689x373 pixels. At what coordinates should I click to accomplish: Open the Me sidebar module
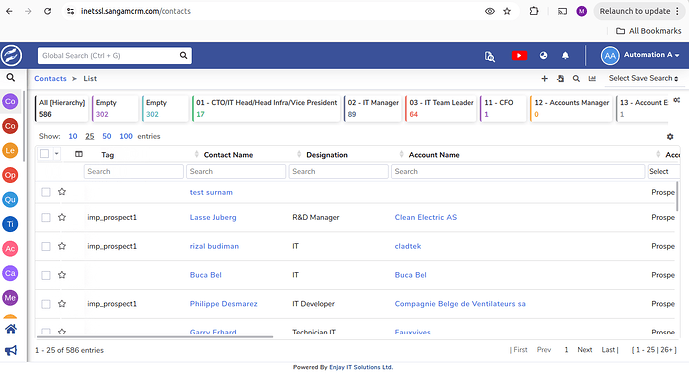(10, 298)
